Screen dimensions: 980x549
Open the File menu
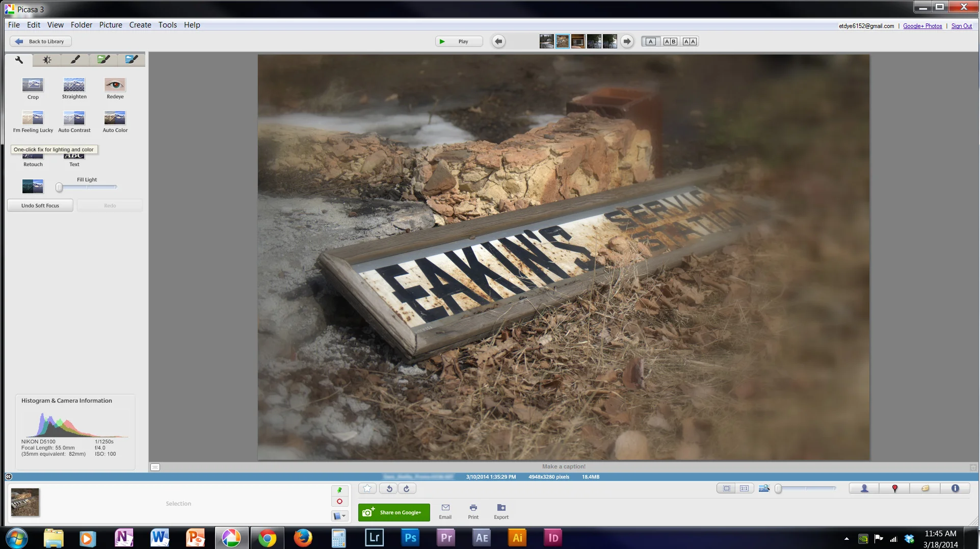click(x=14, y=24)
